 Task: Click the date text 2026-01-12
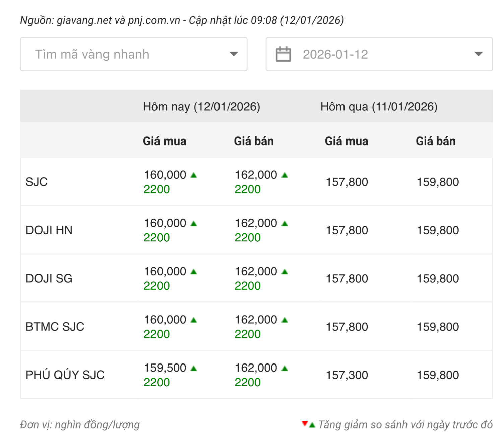tap(335, 54)
